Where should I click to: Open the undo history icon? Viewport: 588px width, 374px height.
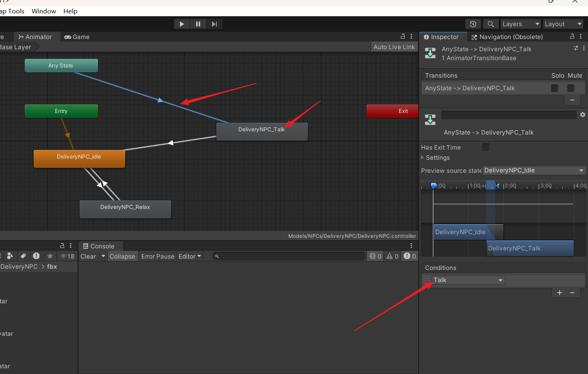pos(473,24)
